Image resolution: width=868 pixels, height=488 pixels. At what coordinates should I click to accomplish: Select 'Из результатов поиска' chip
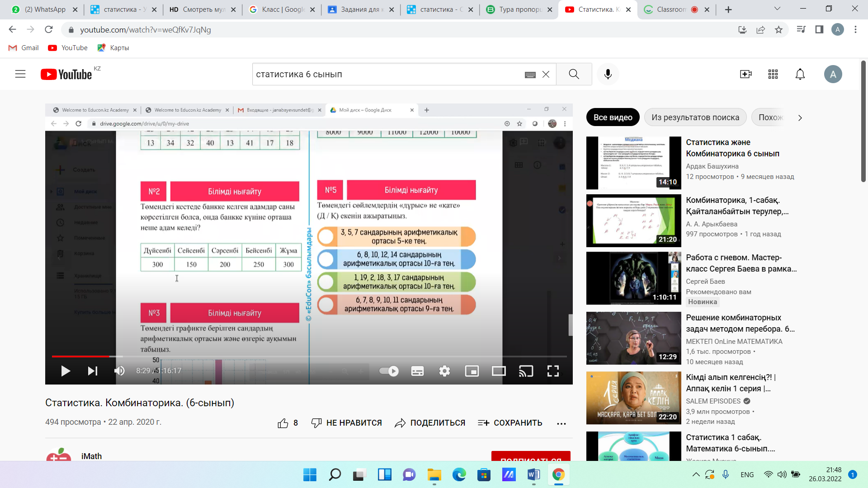tap(695, 117)
